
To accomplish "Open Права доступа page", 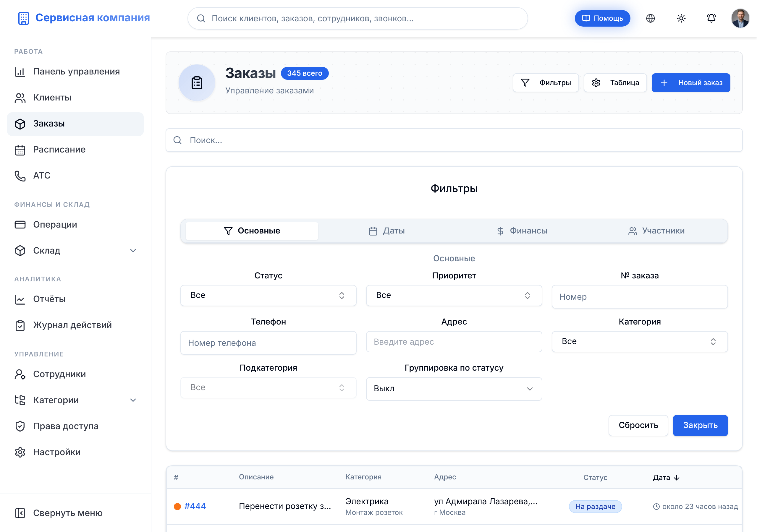I will point(75,426).
